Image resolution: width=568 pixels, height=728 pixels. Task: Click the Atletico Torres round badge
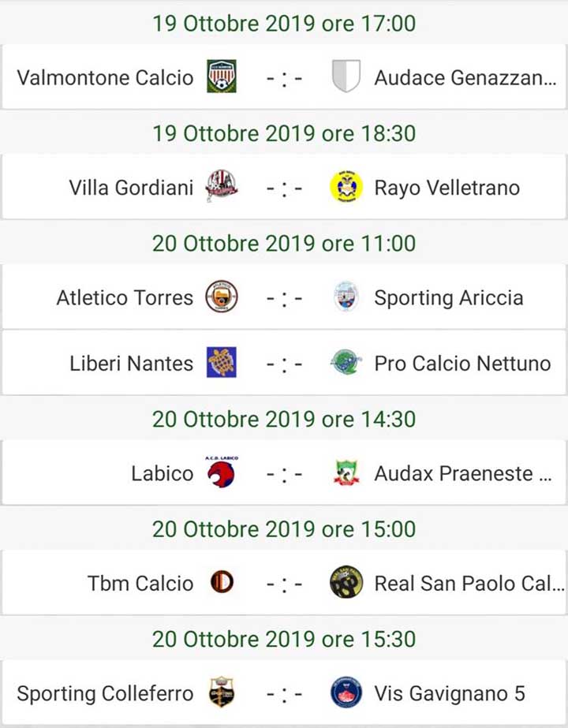(222, 297)
